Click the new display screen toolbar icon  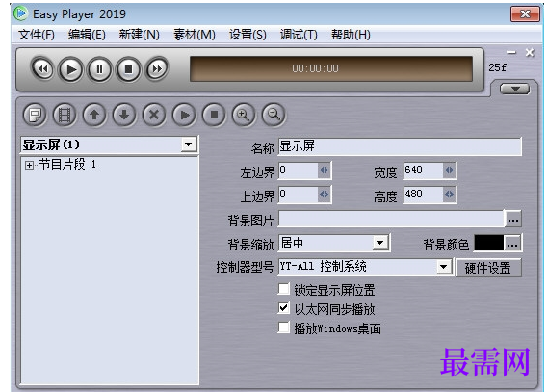35,115
